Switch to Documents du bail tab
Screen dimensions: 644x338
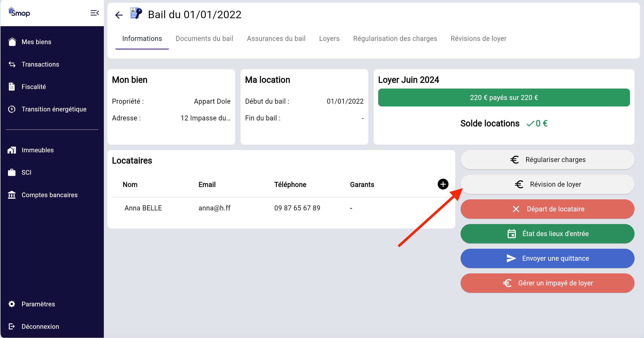tap(204, 38)
